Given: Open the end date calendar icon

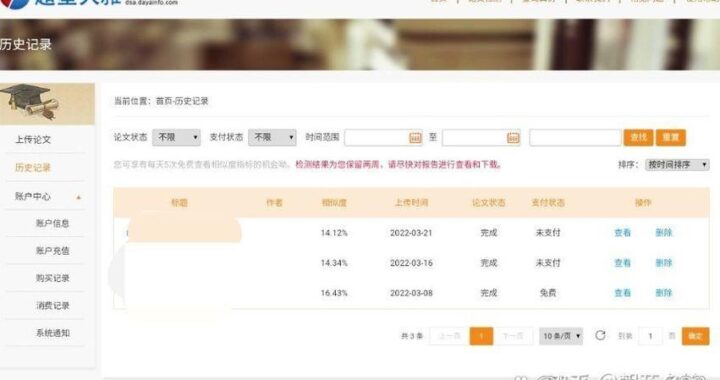Looking at the screenshot, I should coord(513,138).
